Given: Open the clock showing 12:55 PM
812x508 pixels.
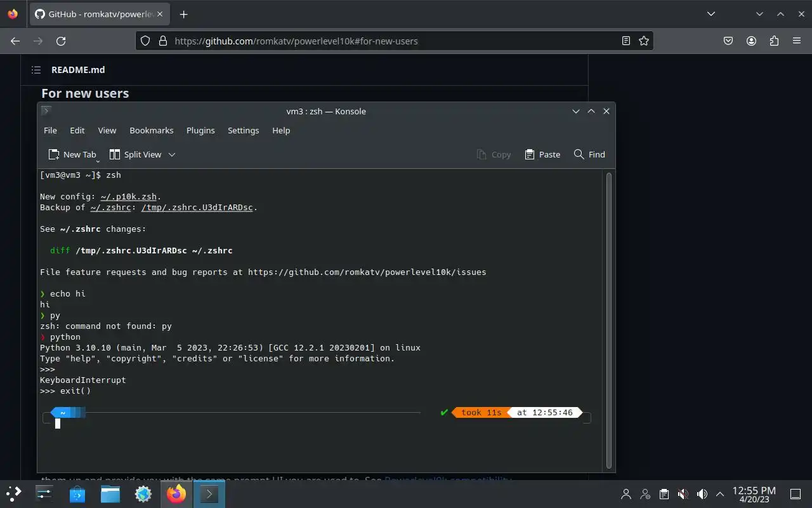Looking at the screenshot, I should coord(754,494).
